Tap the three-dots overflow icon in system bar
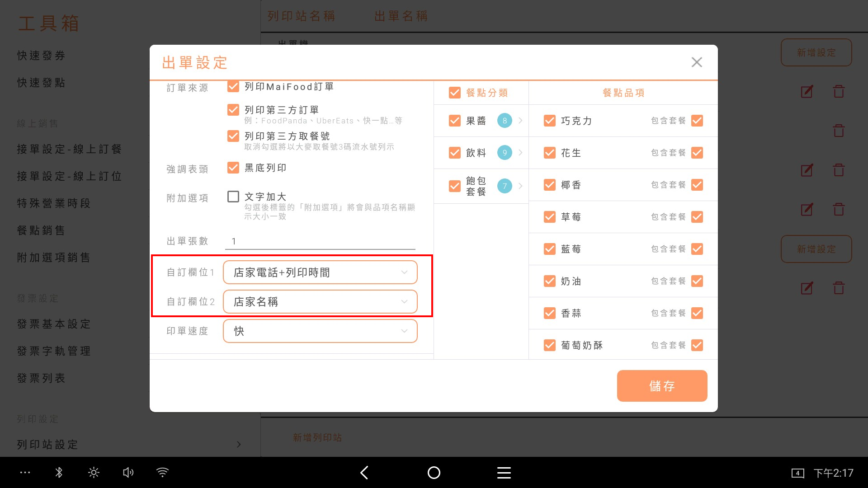Image resolution: width=868 pixels, height=488 pixels. (25, 473)
